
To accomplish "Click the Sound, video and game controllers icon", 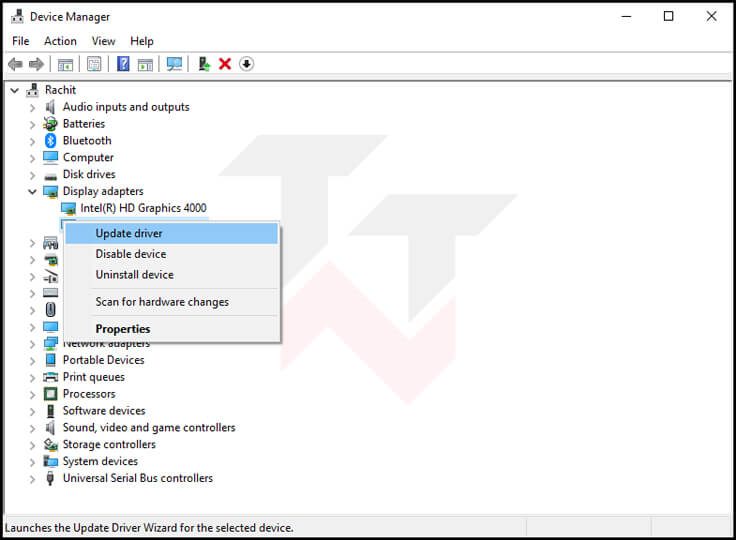I will 50,428.
